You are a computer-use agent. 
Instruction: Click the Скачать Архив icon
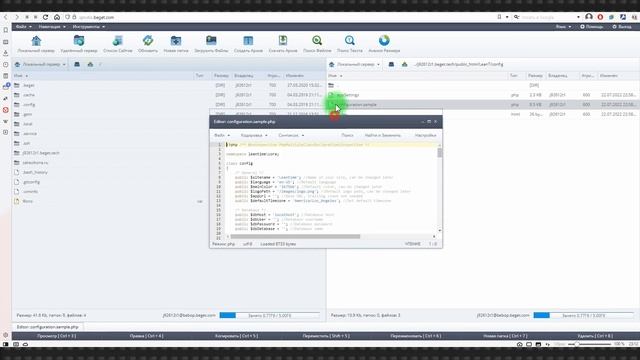coord(283,41)
